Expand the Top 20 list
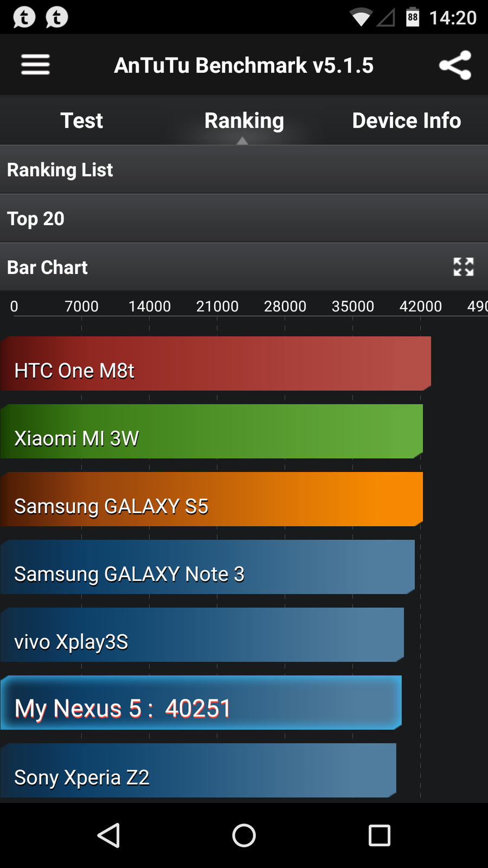This screenshot has width=488, height=868. point(244,219)
